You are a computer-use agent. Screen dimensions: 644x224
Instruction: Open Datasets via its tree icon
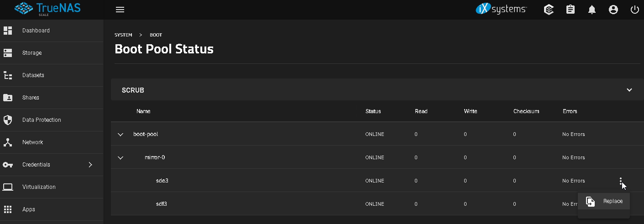pos(8,75)
